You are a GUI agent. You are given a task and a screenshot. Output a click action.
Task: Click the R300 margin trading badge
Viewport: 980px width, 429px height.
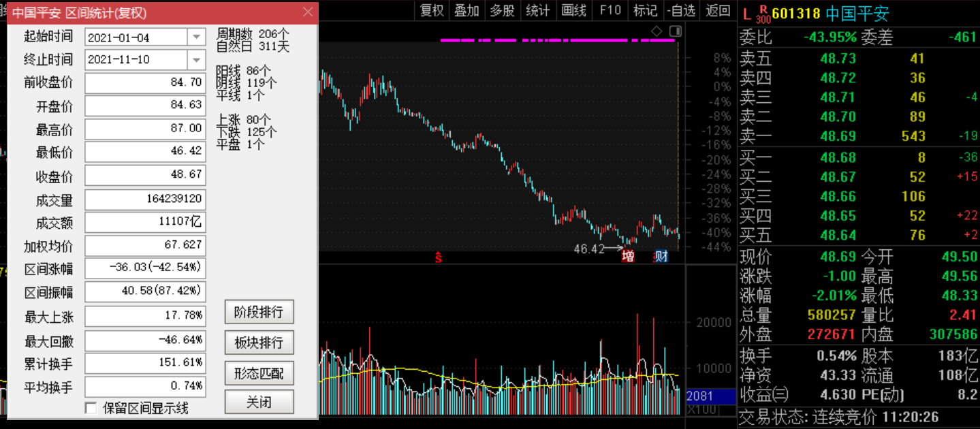[763, 14]
